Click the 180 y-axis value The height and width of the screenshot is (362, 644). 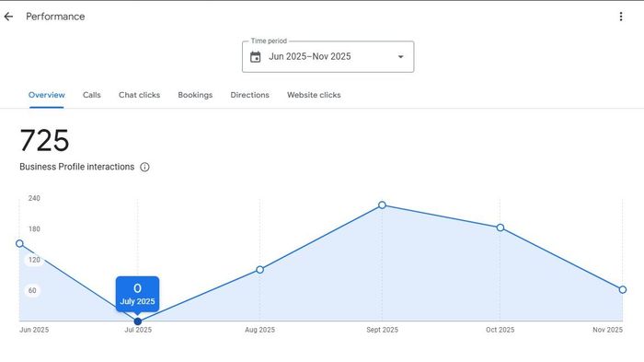coord(34,229)
